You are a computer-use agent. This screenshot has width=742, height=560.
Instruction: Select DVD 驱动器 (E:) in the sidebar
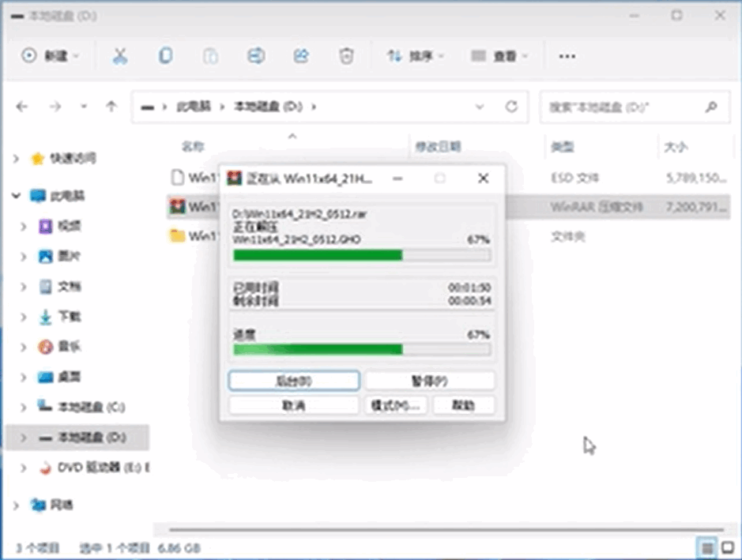[104, 468]
